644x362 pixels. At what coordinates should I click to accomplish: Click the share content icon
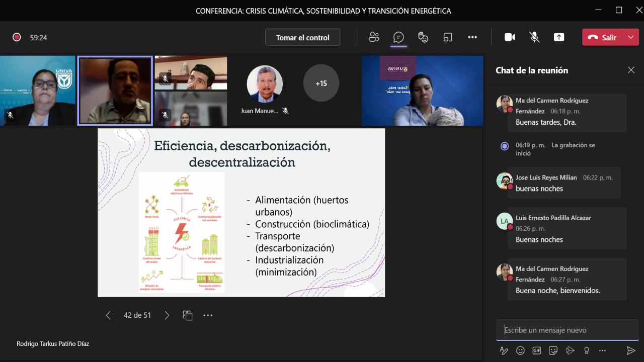point(558,37)
